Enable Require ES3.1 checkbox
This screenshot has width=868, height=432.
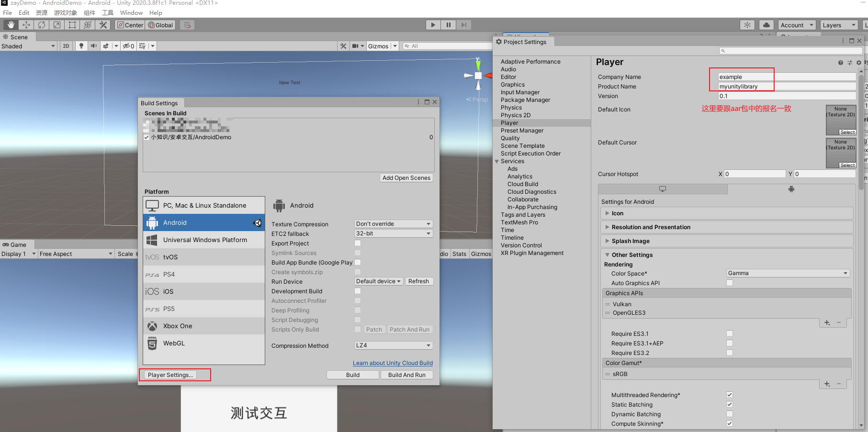click(x=730, y=333)
